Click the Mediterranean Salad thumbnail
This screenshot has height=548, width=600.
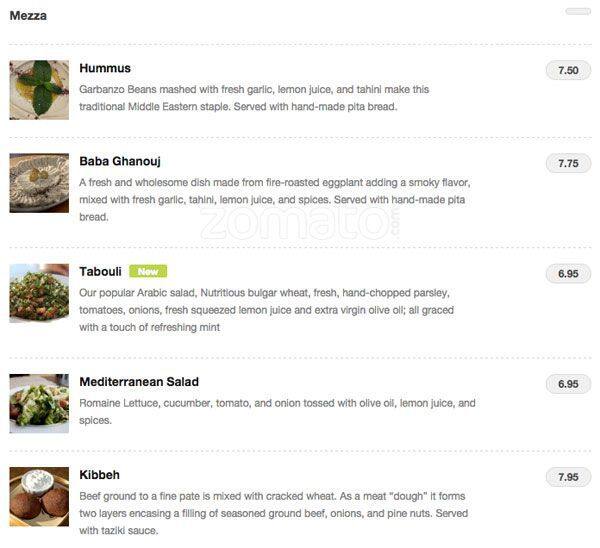click(39, 403)
